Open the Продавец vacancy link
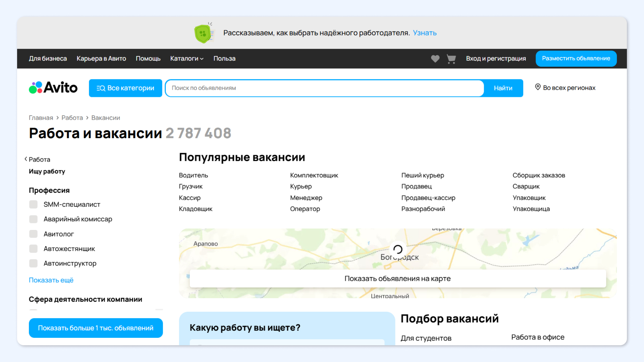This screenshot has height=362, width=644. click(417, 186)
